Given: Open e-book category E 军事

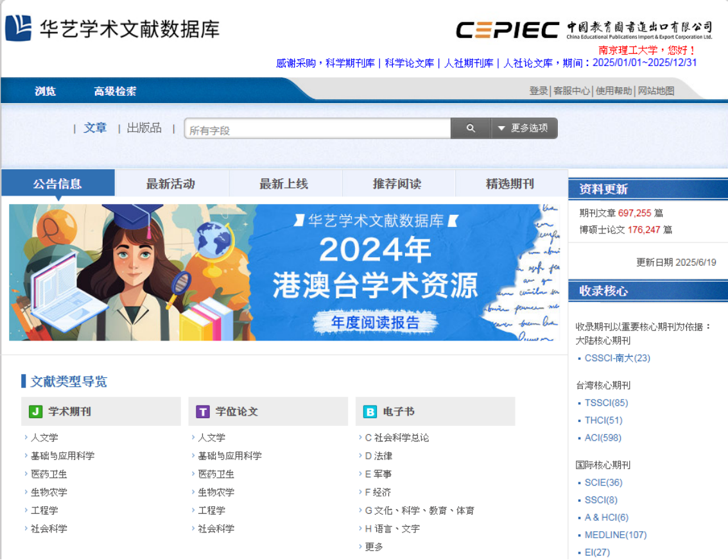Looking at the screenshot, I should click(378, 473).
